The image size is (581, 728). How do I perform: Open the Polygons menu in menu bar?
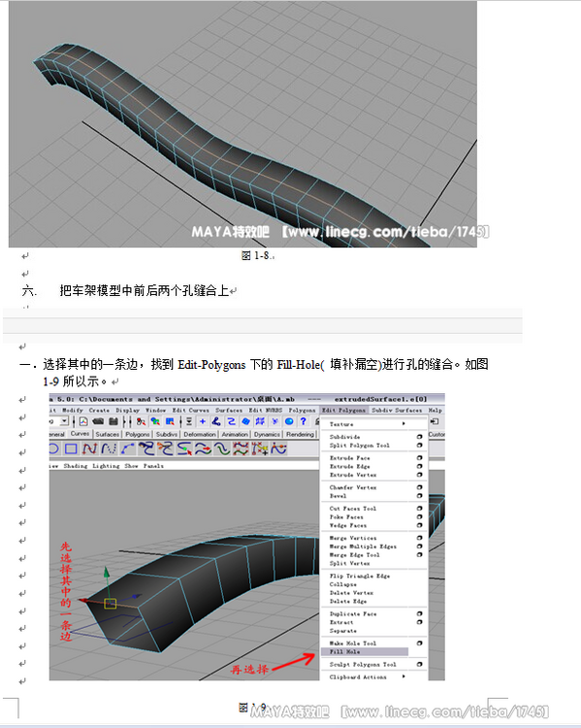(x=302, y=411)
